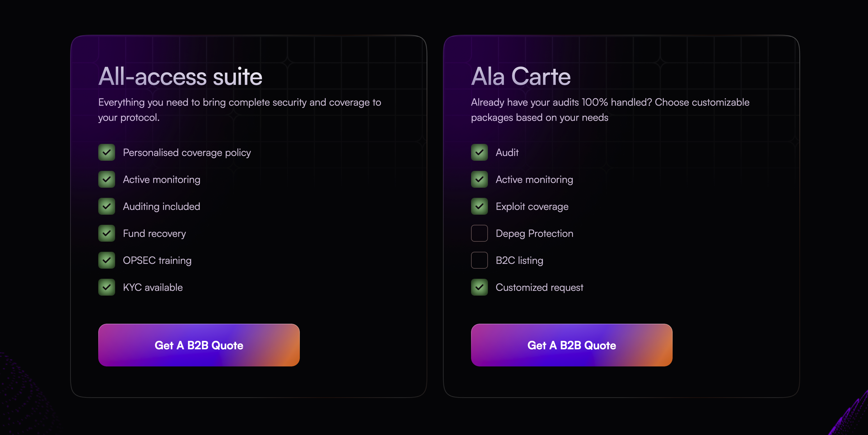Click the Fund recovery label text
Screen dimensions: 868x435
click(154, 234)
